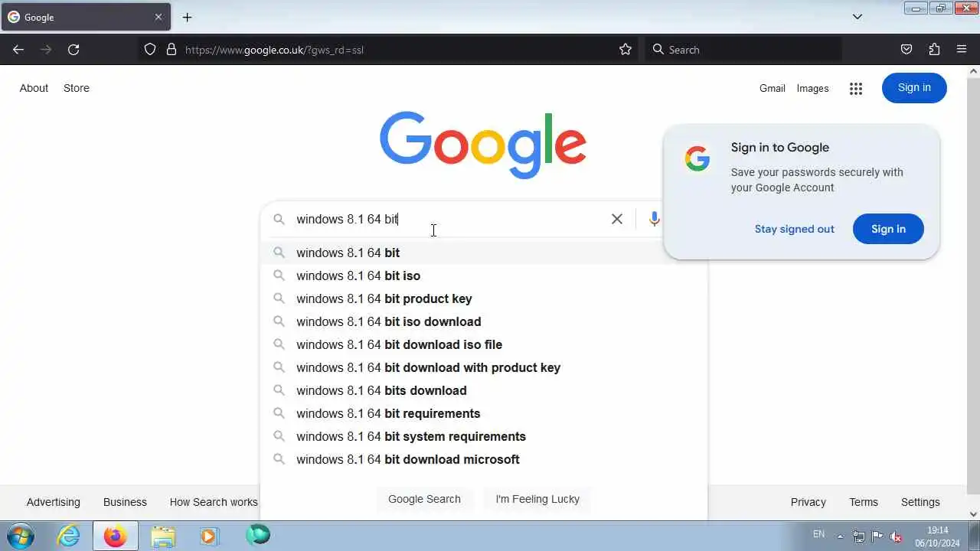Select suggestion 'windows 8.1 64 bits download'

[484, 390]
